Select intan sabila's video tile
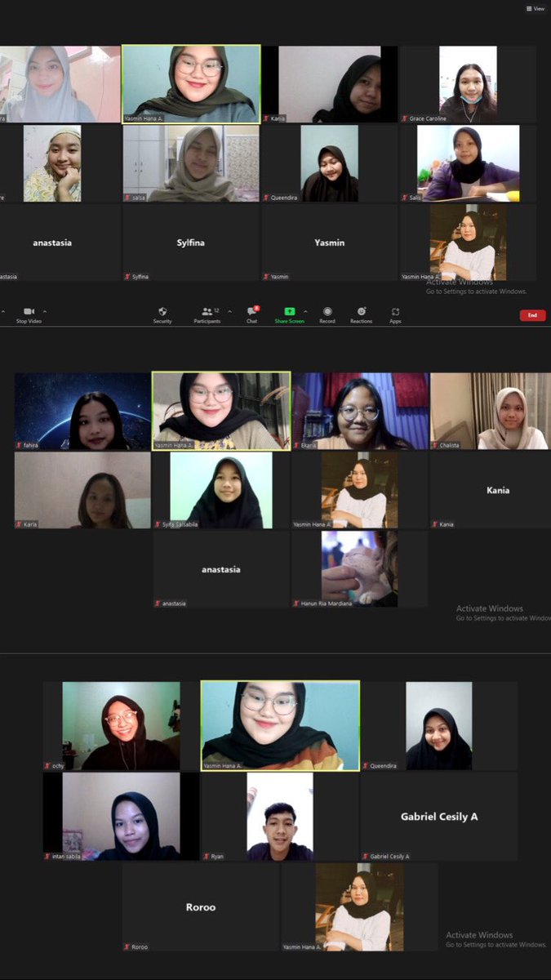 [x=121, y=817]
